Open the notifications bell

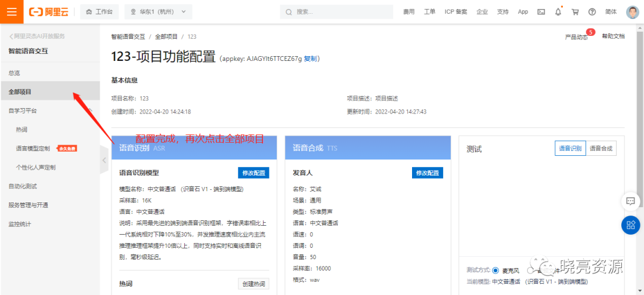click(558, 12)
